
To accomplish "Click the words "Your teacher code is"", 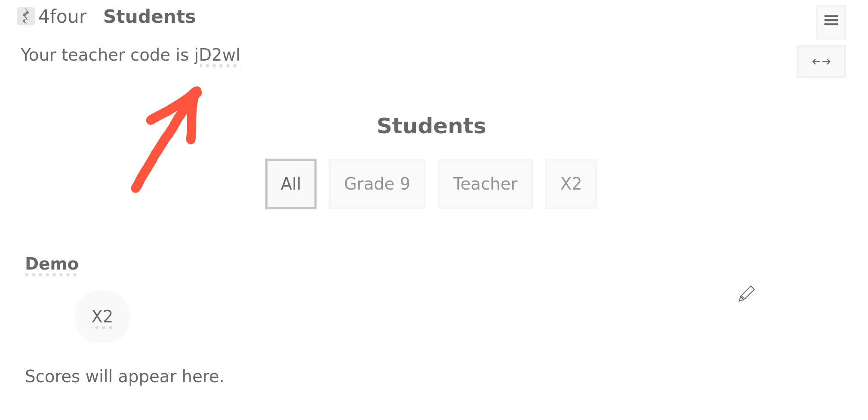I will tap(105, 55).
